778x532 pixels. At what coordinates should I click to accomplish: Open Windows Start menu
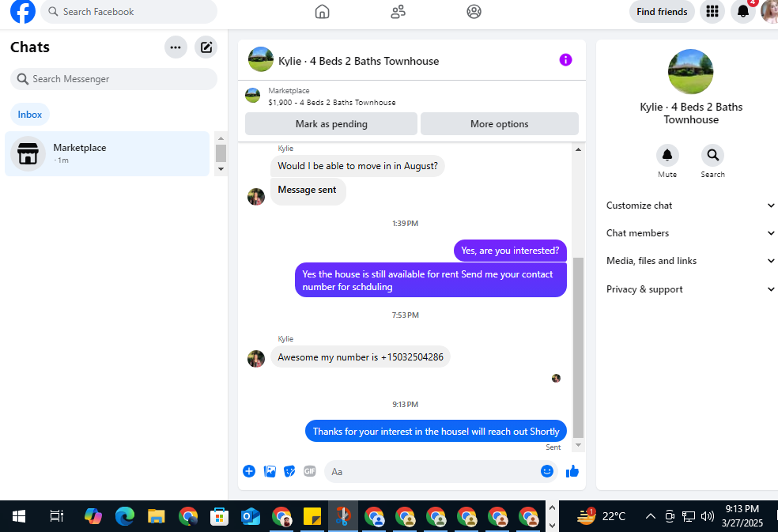[x=18, y=517]
